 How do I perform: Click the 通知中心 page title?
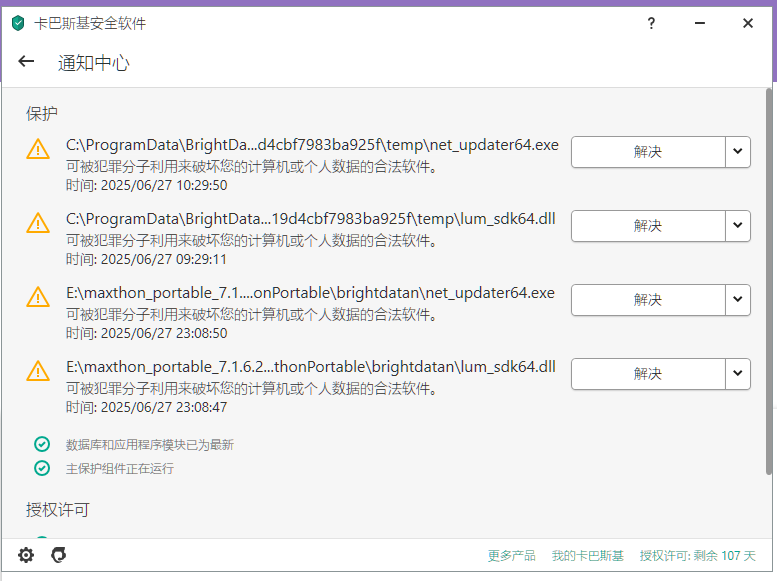tap(93, 63)
